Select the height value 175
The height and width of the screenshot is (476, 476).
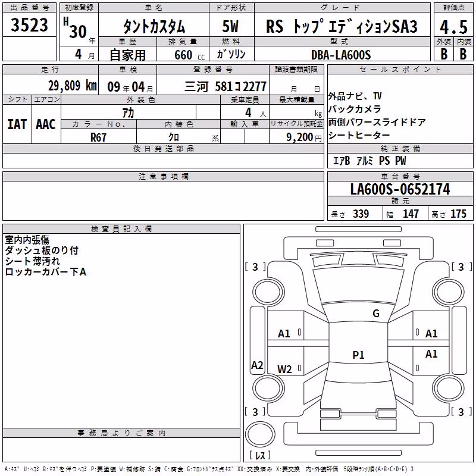coord(458,214)
